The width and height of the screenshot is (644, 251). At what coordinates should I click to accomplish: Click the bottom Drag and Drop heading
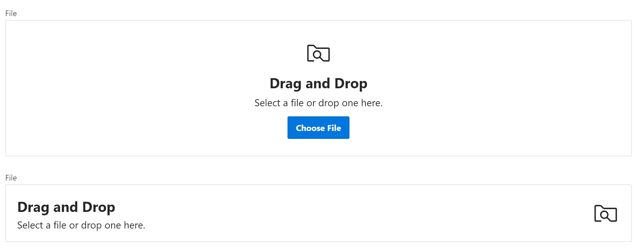(x=66, y=207)
